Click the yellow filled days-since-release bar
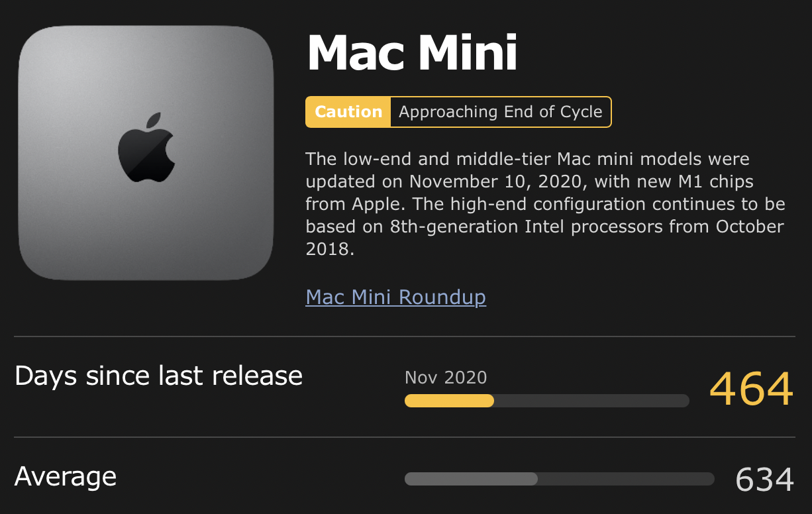Image resolution: width=812 pixels, height=514 pixels. (x=449, y=401)
